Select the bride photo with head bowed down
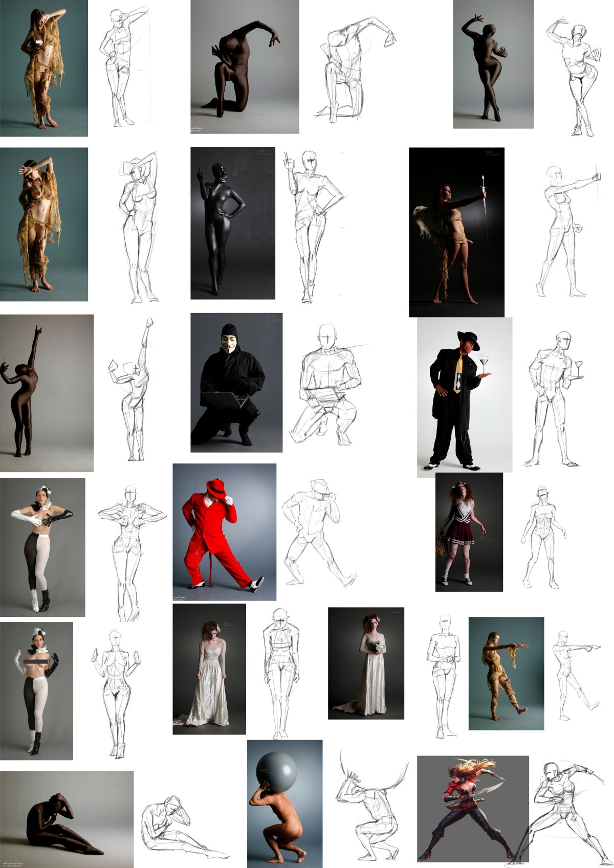The width and height of the screenshot is (614, 868). point(209,669)
